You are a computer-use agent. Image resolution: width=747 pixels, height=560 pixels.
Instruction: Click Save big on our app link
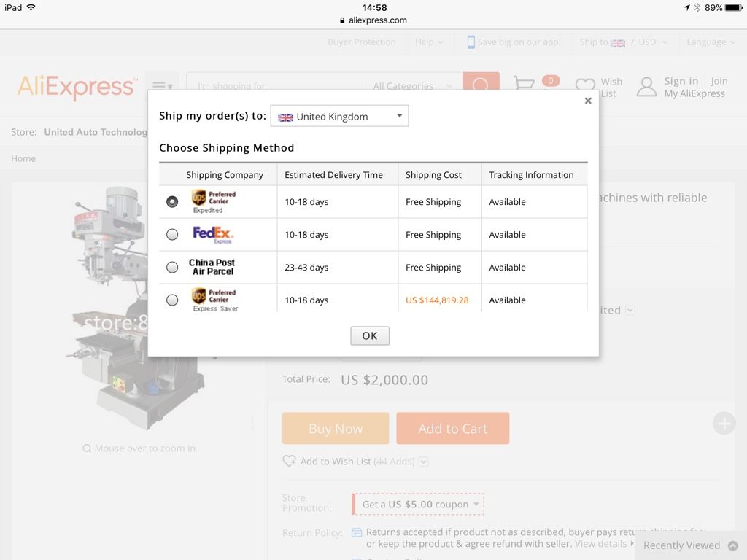click(519, 42)
